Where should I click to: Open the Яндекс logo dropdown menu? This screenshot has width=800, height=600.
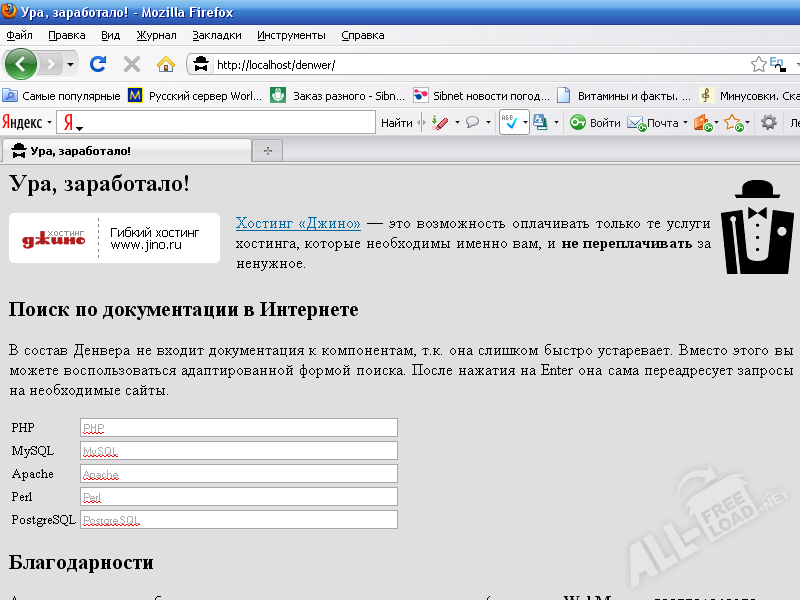click(27, 123)
